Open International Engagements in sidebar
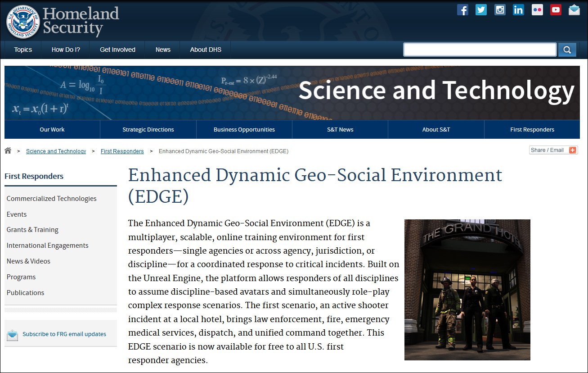This screenshot has height=373, width=588. [47, 246]
